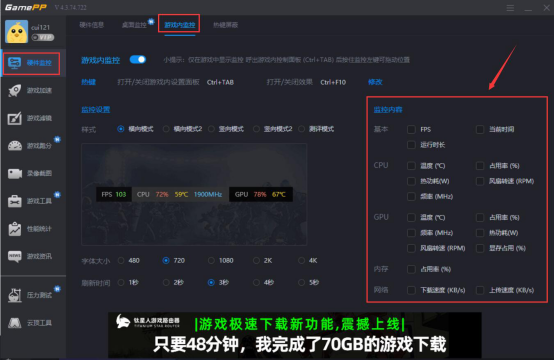Switch to the 桌面监控 tab
The width and height of the screenshot is (554, 361).
(x=134, y=25)
